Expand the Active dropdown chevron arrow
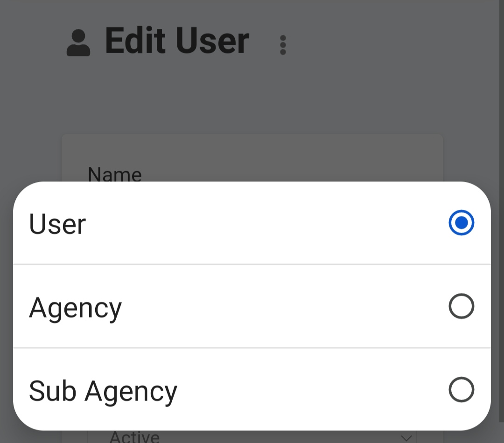This screenshot has width=504, height=443. point(406,438)
